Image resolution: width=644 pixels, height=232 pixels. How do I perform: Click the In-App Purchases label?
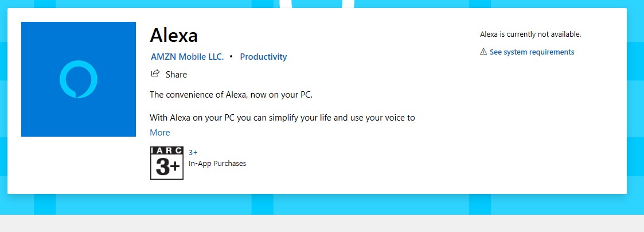(217, 163)
